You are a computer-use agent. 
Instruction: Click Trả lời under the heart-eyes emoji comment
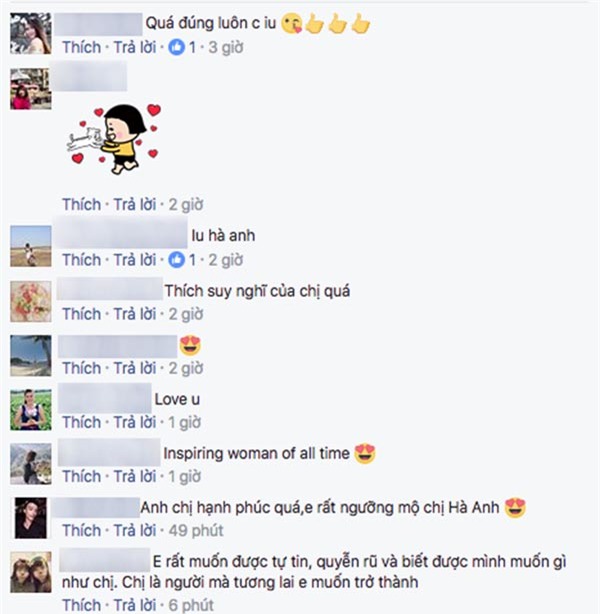pos(135,368)
